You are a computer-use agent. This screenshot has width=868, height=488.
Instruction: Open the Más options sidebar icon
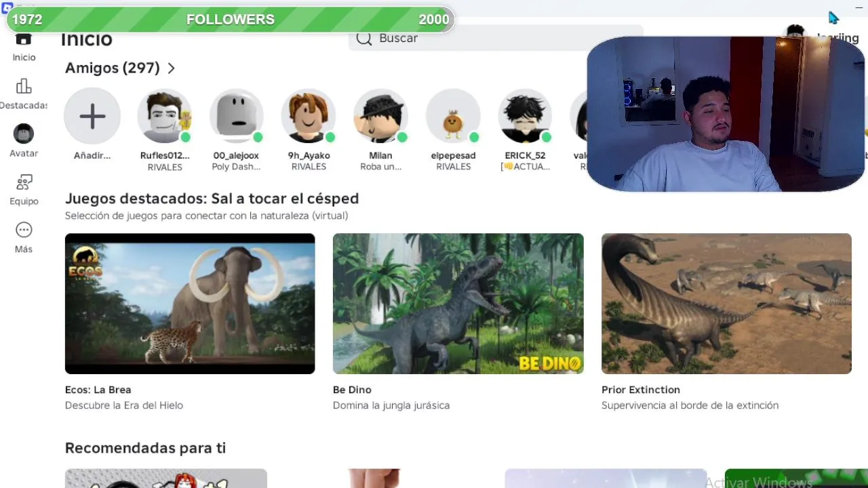tap(24, 230)
